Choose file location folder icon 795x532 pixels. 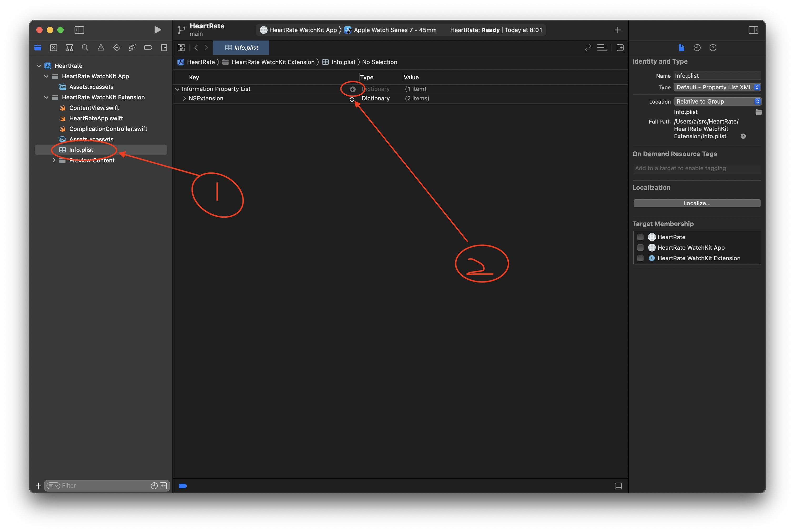[758, 112]
